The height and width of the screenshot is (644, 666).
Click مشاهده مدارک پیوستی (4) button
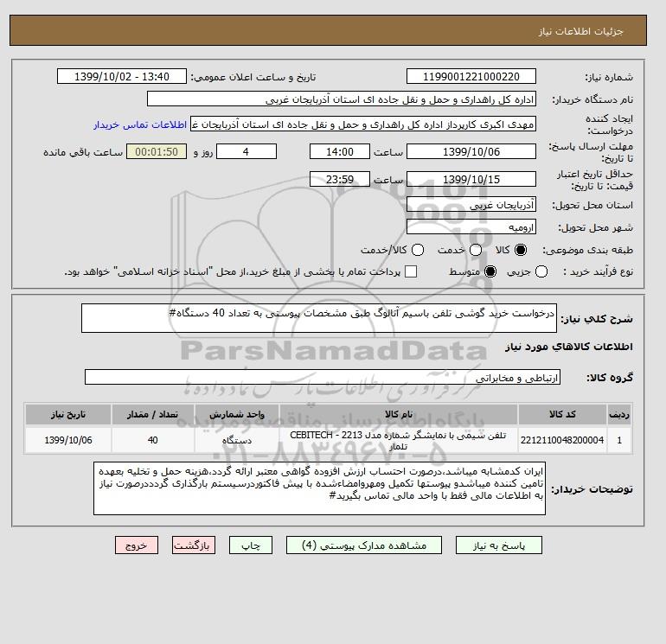tap(364, 545)
